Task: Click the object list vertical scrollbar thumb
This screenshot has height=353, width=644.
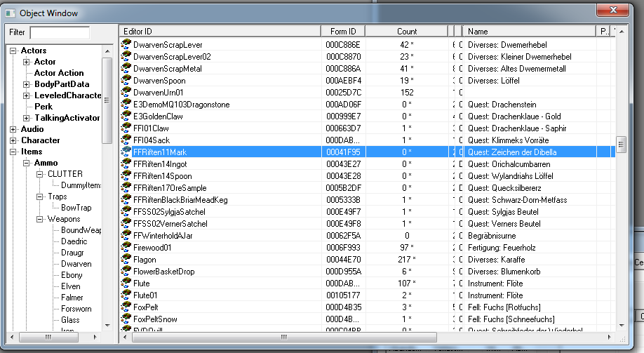Action: (621, 144)
